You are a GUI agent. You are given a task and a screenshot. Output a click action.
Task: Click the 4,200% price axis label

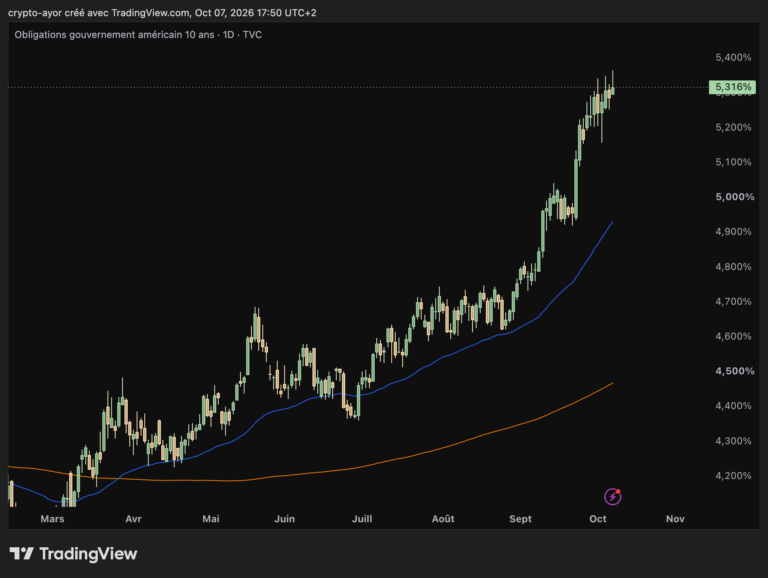(733, 476)
